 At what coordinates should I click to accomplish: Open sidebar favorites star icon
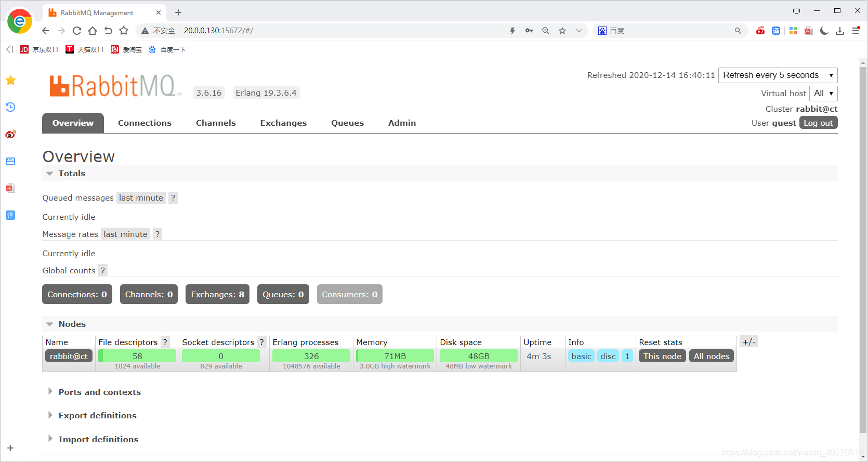pos(10,81)
